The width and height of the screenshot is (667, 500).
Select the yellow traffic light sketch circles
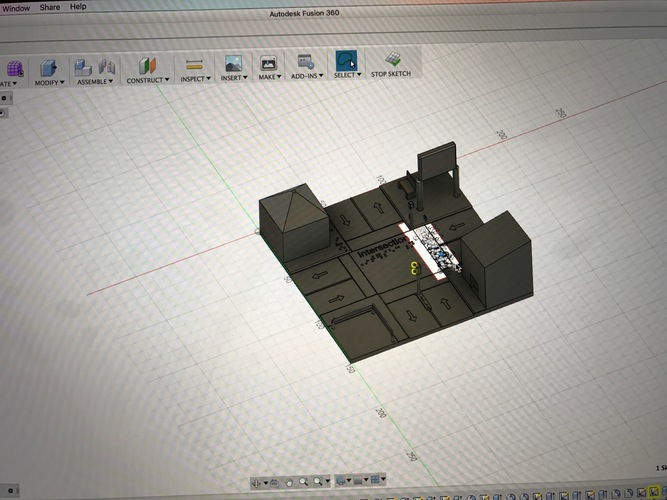click(x=415, y=268)
